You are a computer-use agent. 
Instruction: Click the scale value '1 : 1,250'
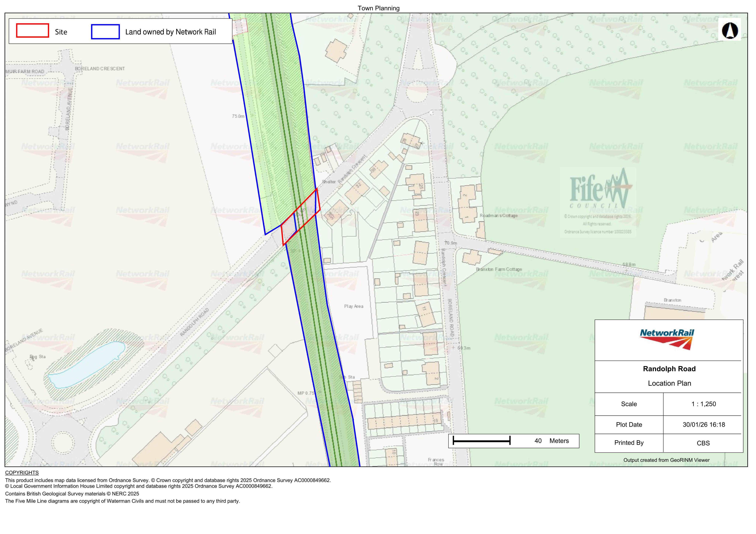704,404
